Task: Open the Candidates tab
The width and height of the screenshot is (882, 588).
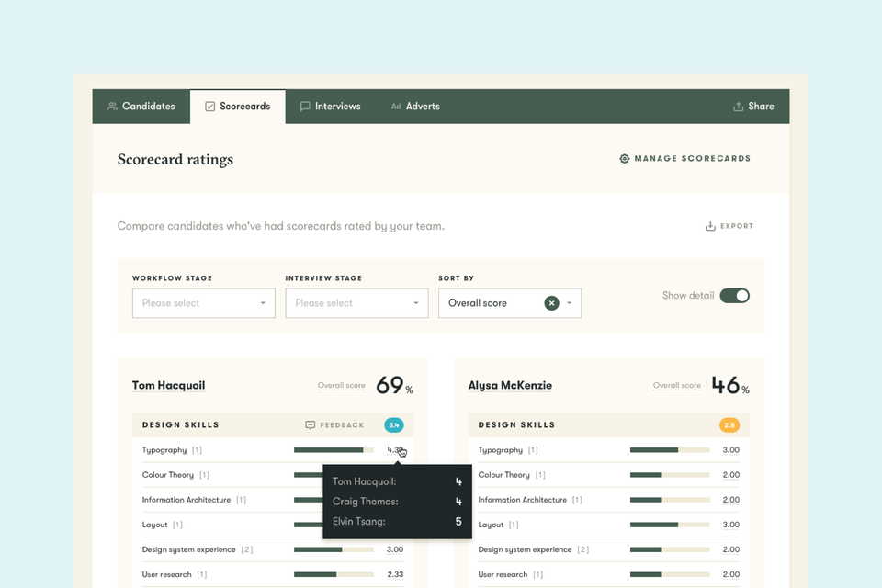Action: click(x=141, y=107)
